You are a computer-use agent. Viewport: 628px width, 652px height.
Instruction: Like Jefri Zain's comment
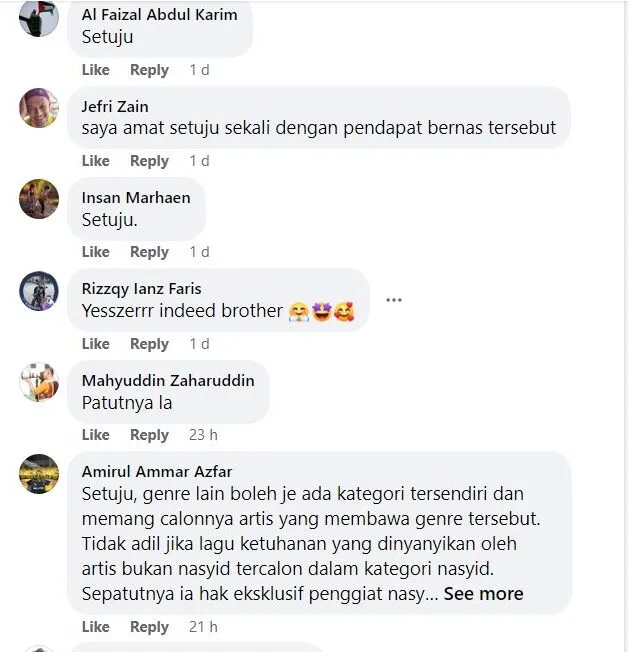click(96, 161)
